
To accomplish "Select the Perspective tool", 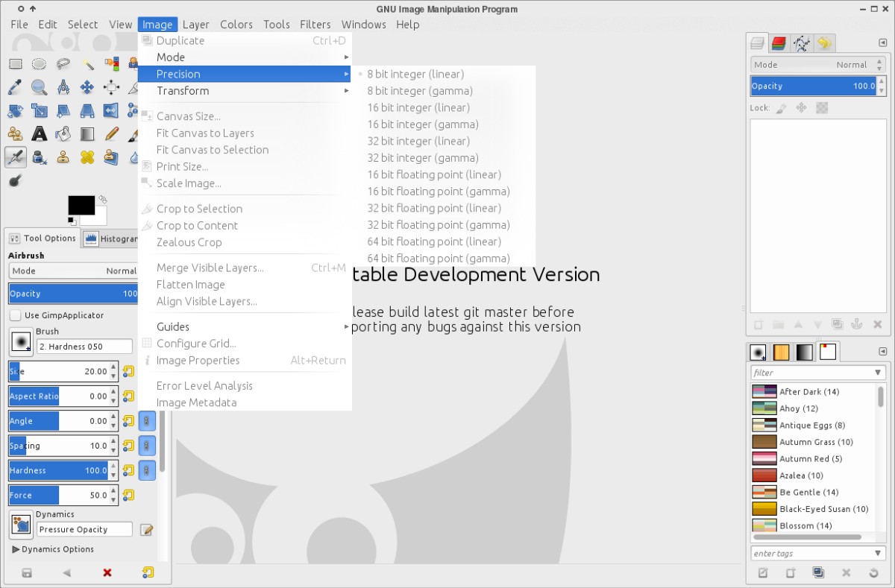I will point(87,111).
